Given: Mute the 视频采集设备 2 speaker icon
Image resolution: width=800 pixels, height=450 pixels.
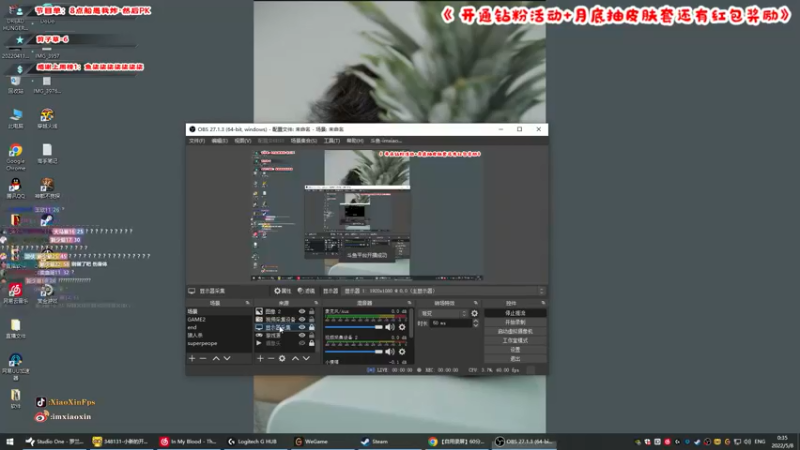Looking at the screenshot, I should tap(390, 352).
